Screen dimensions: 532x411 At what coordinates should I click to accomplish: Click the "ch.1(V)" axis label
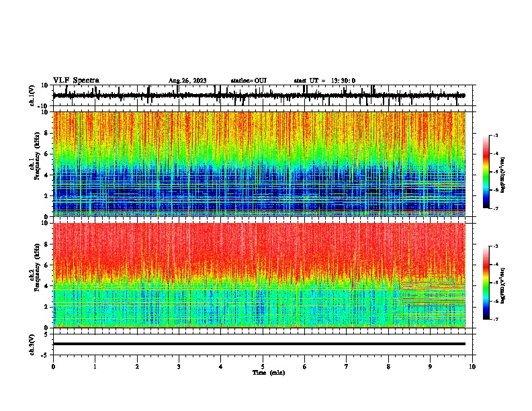[32, 95]
